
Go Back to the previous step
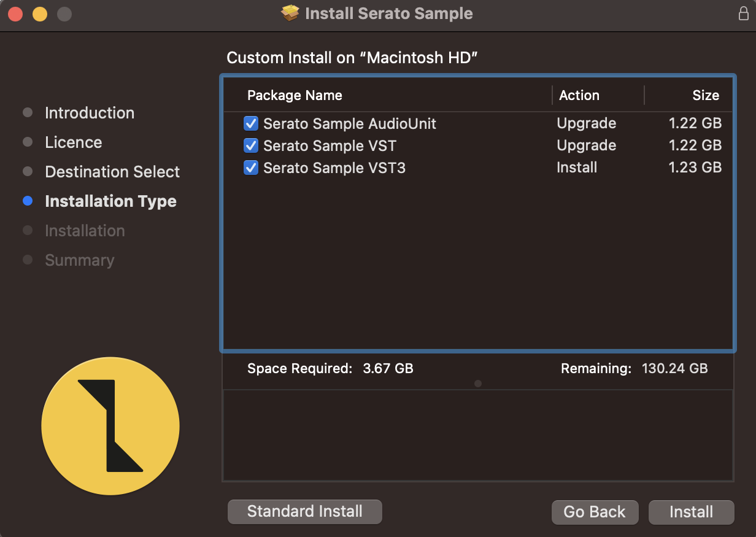pos(595,512)
